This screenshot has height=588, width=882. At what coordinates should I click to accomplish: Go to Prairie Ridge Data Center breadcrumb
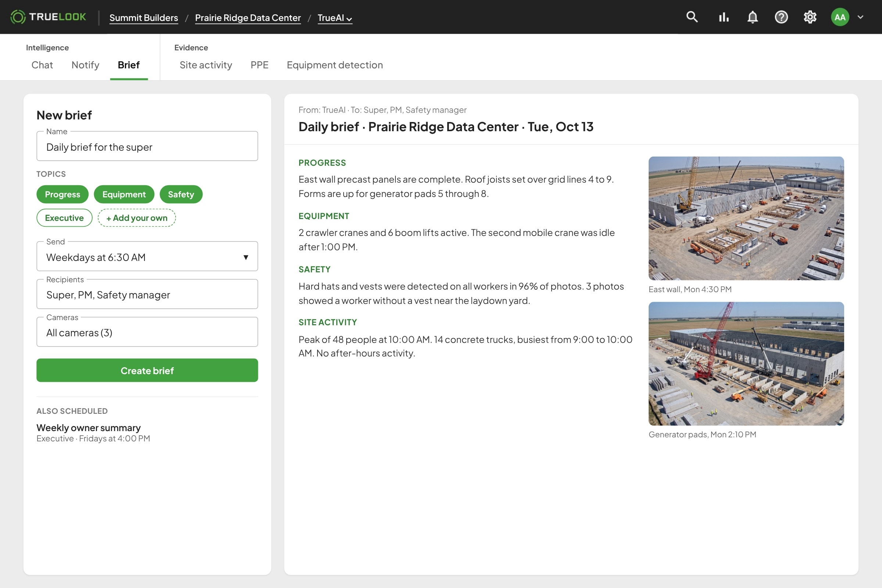(248, 18)
